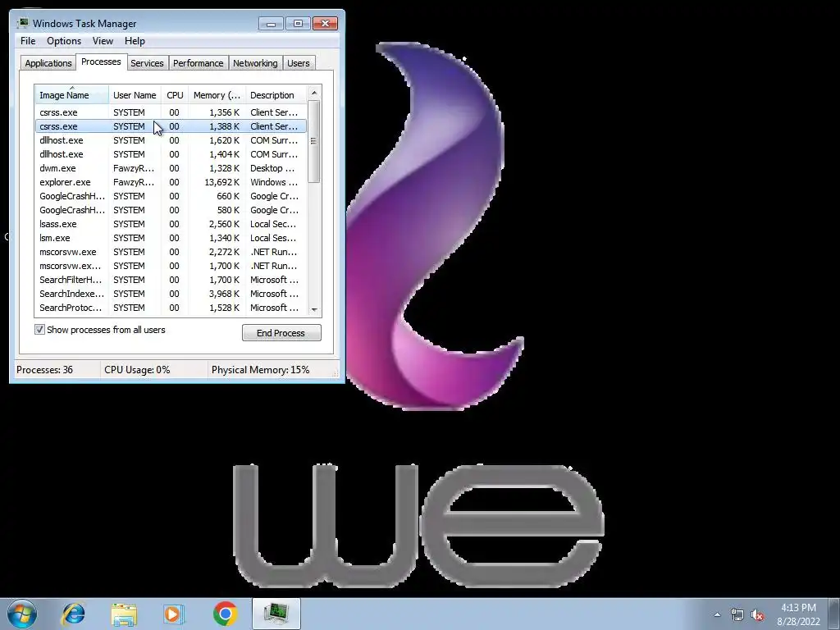This screenshot has width=840, height=630.
Task: Select the SearchFilterH... process row
Action: click(171, 280)
